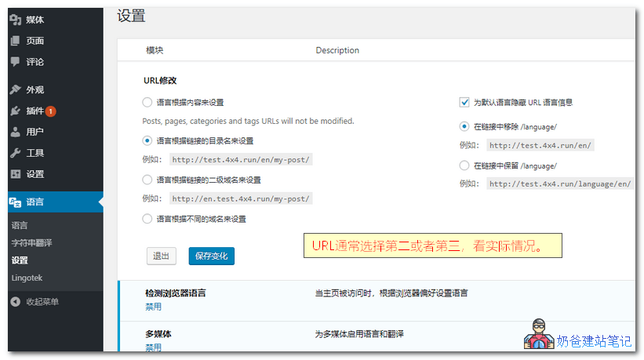This screenshot has height=360, width=644.
Task: Click the Users person icon
Action: click(15, 132)
